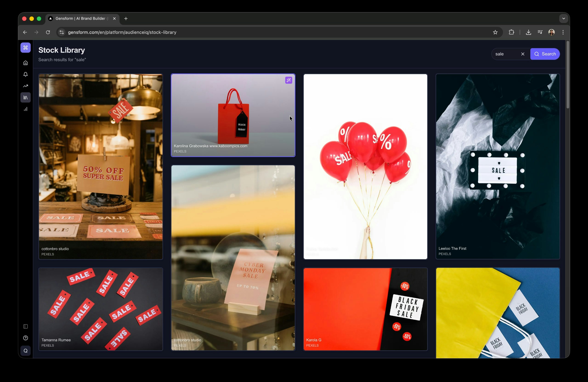588x382 pixels.
Task: Open Chrome downloads from the toolbar icon
Action: tap(529, 32)
